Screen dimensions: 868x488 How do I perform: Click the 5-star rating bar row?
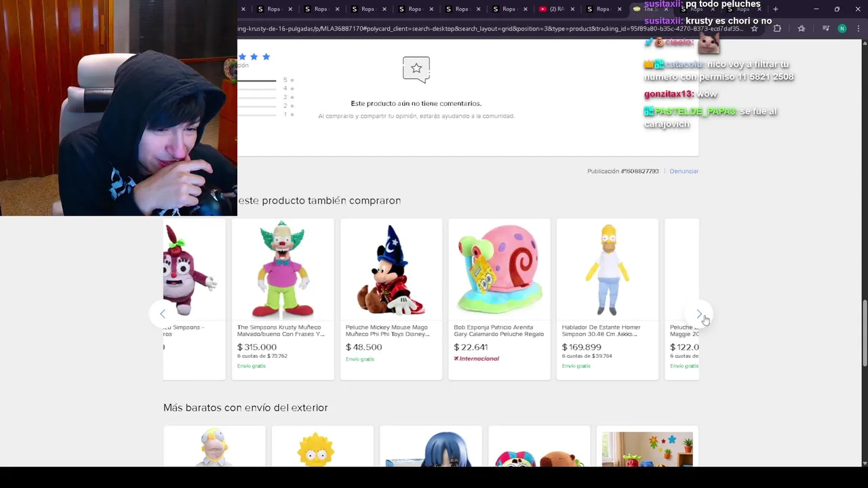point(265,80)
